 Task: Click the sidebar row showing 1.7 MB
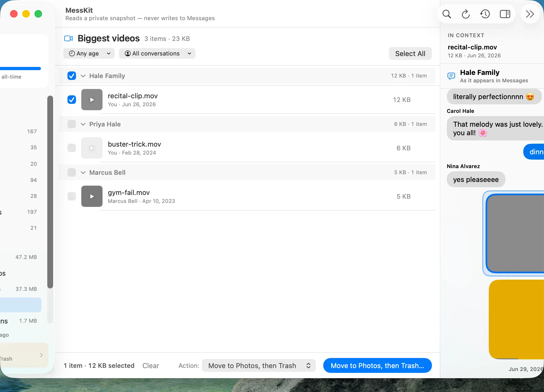(x=20, y=321)
